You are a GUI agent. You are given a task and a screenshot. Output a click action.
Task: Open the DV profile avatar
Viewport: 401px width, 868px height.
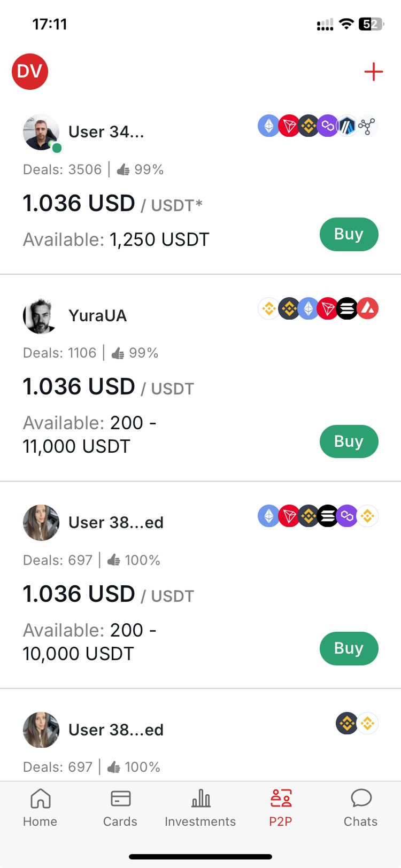coord(30,72)
